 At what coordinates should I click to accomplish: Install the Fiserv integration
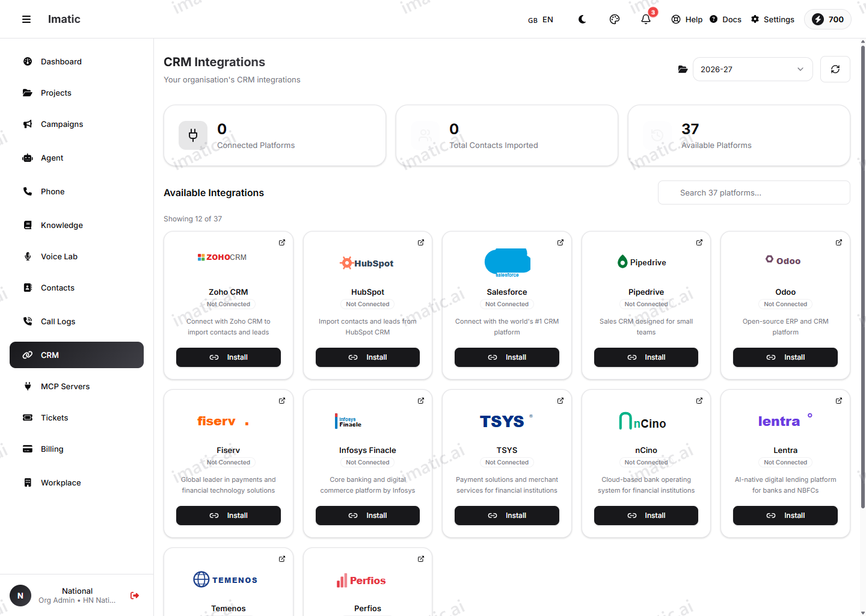point(229,516)
